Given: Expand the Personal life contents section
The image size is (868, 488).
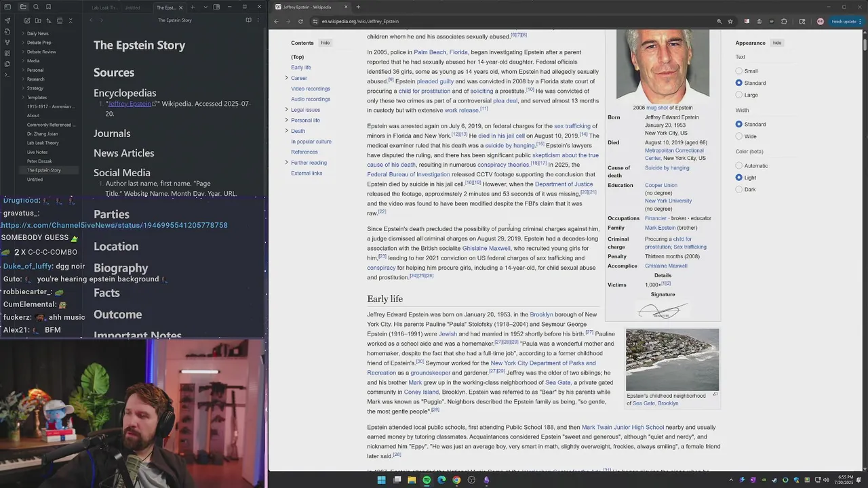Looking at the screenshot, I should 287,120.
